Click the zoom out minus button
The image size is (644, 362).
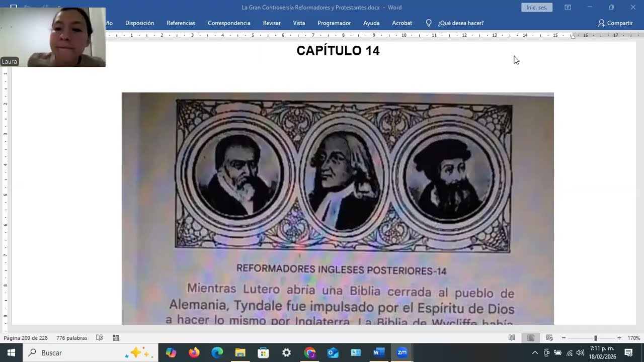[563, 338]
